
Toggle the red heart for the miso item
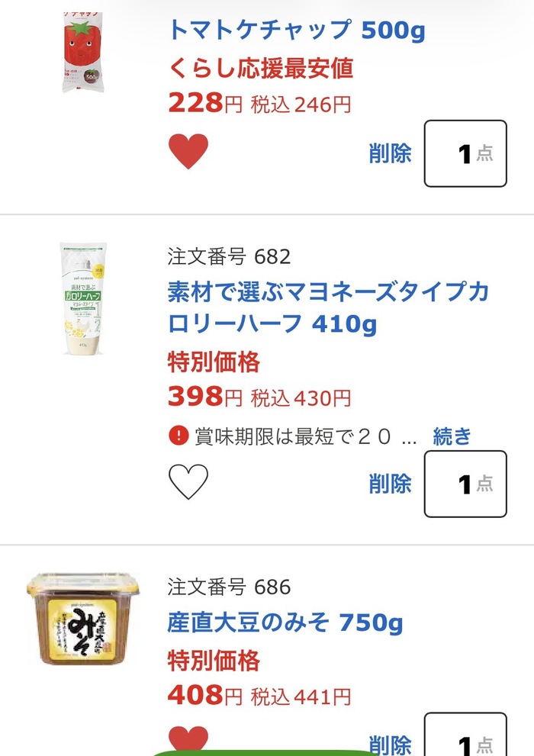188,740
